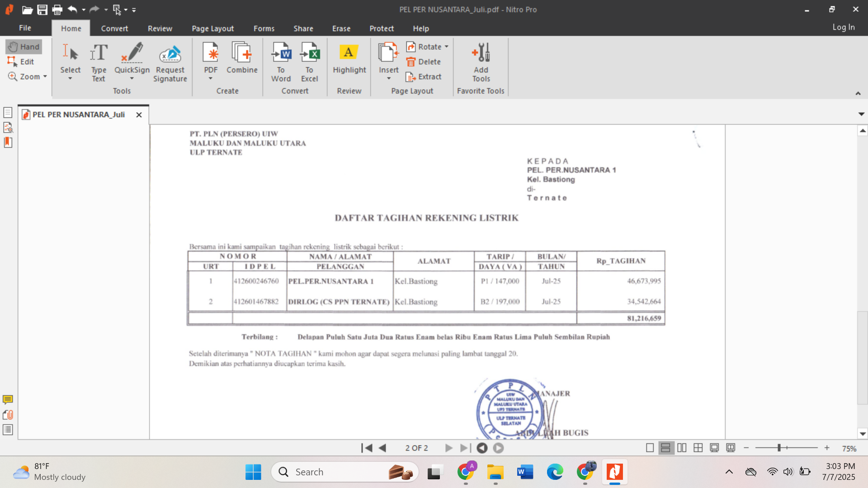
Task: Click the zoom in plus button
Action: tap(827, 448)
